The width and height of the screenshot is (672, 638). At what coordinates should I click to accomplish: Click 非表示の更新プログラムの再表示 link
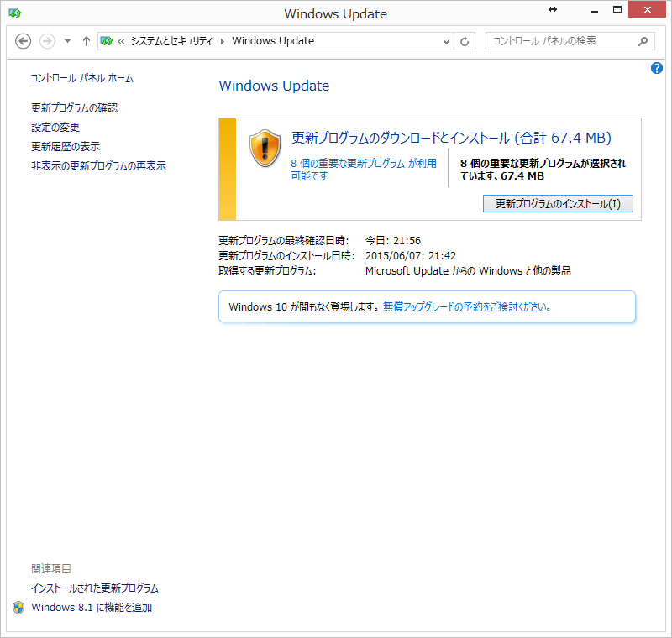tap(98, 165)
